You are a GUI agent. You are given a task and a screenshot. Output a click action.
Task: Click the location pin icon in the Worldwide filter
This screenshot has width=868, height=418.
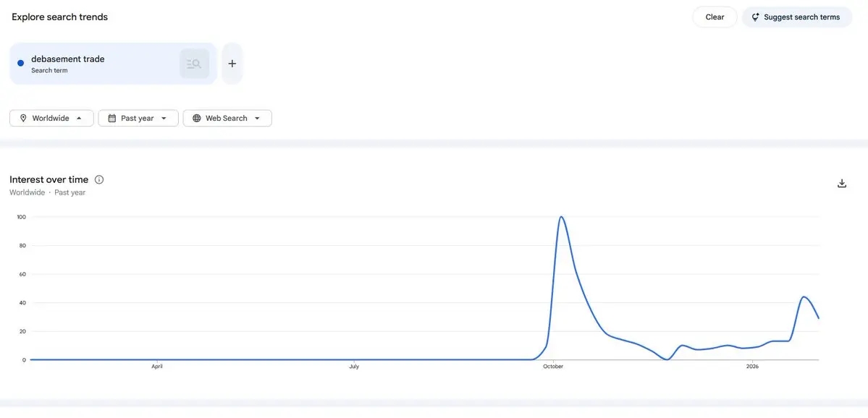tap(23, 118)
